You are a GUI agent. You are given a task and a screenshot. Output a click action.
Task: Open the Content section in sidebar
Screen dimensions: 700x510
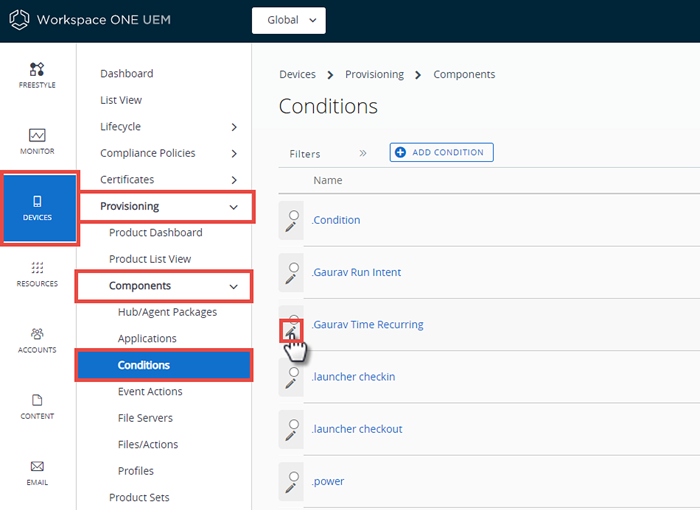coord(37,406)
